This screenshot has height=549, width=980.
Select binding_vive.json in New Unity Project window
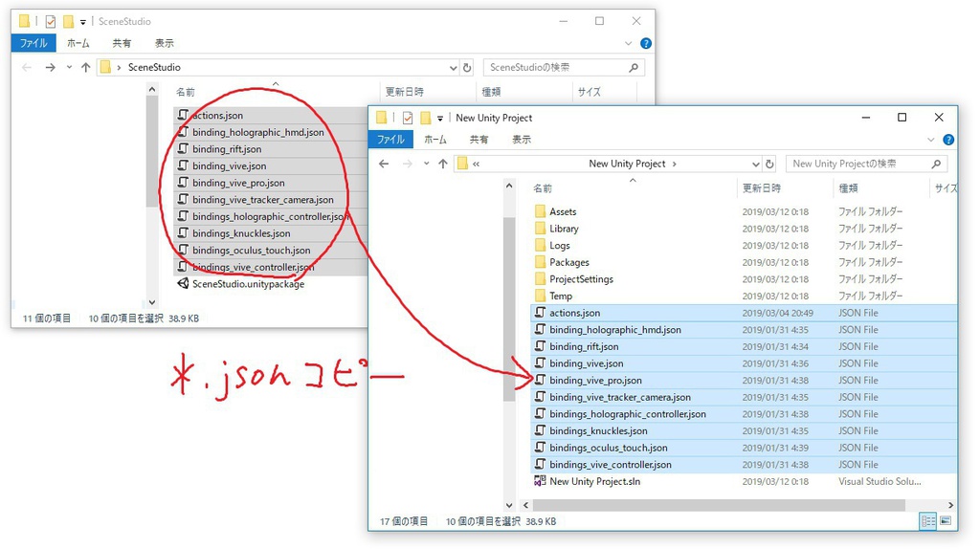[744, 363]
